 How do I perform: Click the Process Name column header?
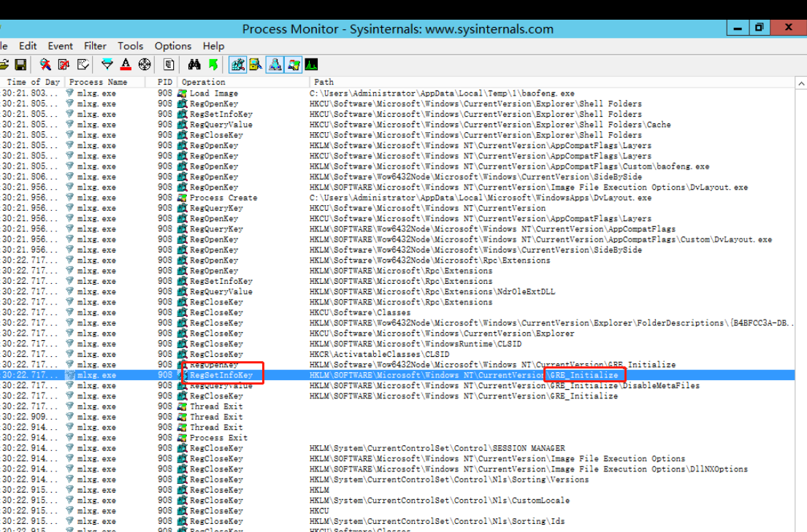click(99, 82)
